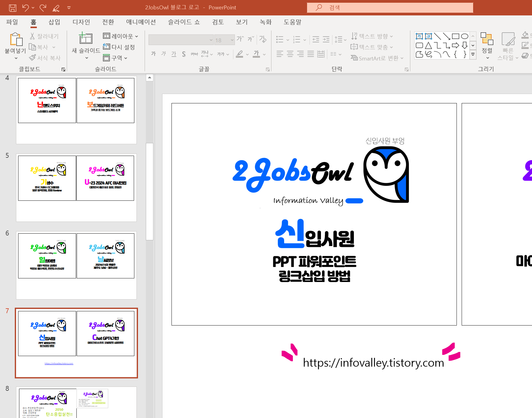Viewport: 532px width, 418px height.
Task: Click the increase indent icon
Action: click(326, 39)
